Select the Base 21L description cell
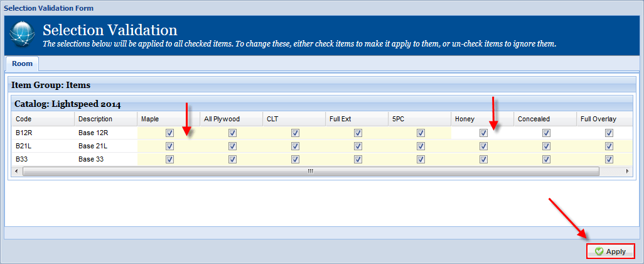Screen dimensions: 644x264 click(x=105, y=146)
